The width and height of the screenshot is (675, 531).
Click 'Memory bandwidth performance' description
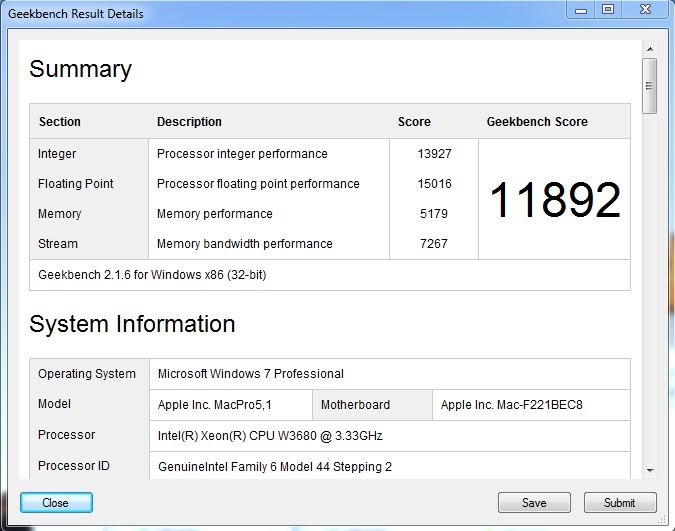coord(245,244)
